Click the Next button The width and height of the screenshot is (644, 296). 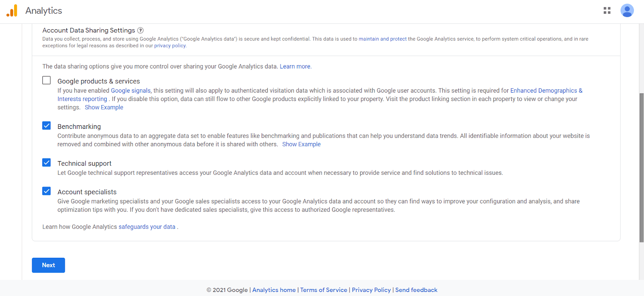point(48,265)
